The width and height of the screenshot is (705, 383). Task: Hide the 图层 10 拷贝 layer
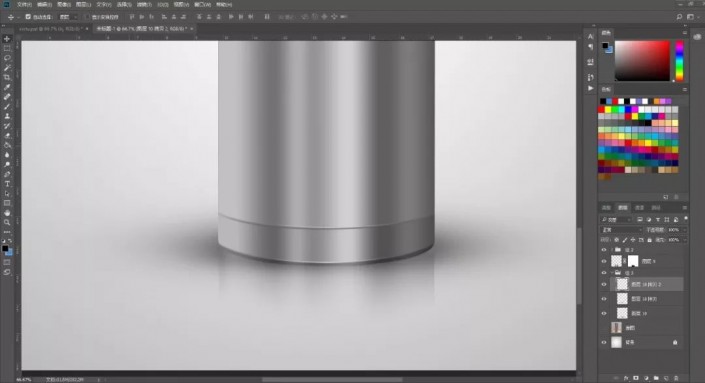pos(604,299)
